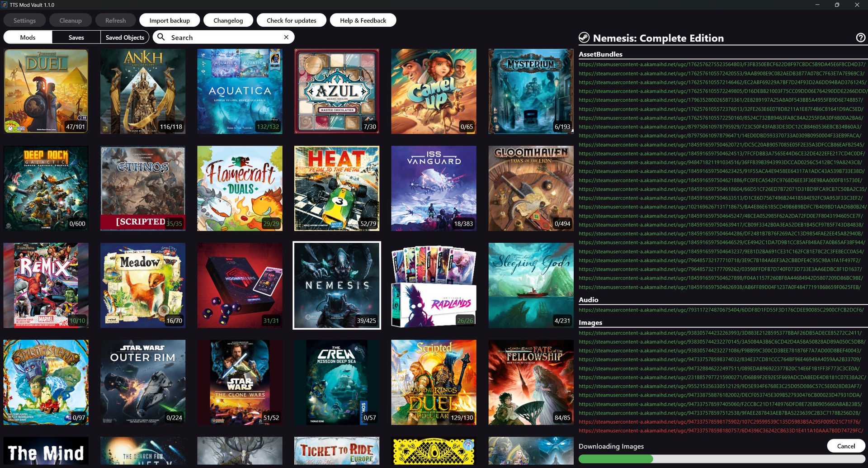Screen dimensions: 868x468
Task: Select the 7 Wonders Duel mod thumbnail
Action: (x=46, y=91)
